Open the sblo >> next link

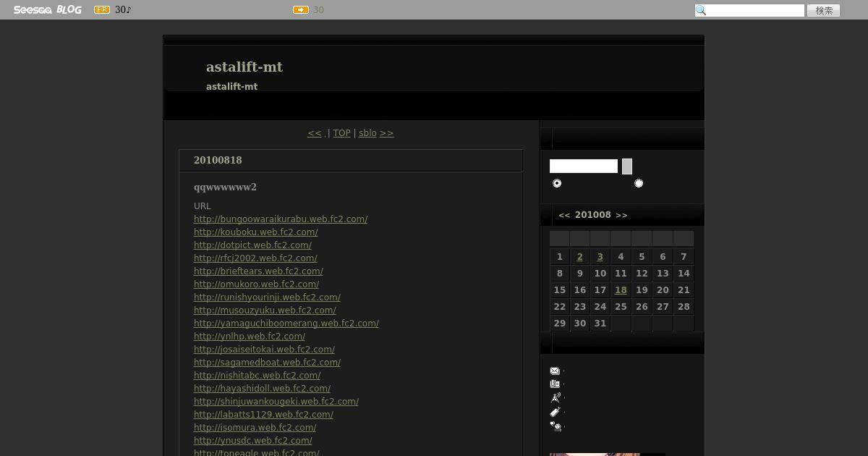[x=376, y=133]
